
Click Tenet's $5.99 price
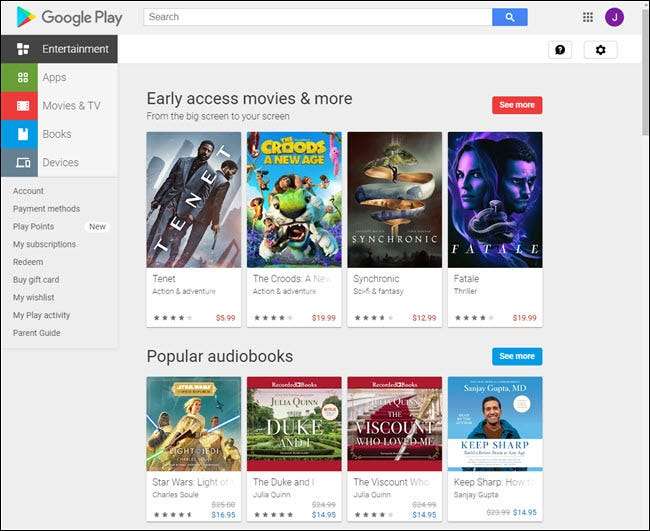[x=226, y=318]
